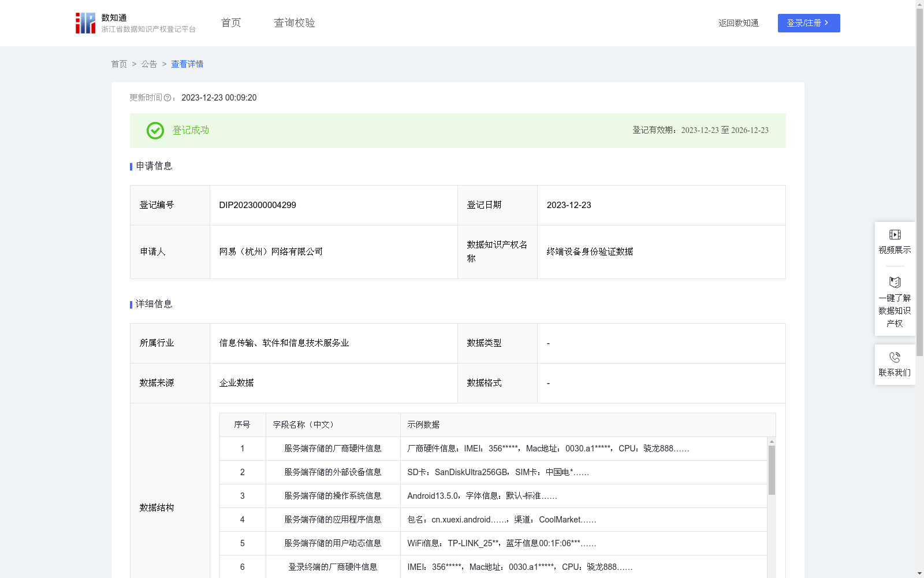Click sample data 包名：cn.xuexi.android
Screen dimensions: 924x578
[502, 520]
